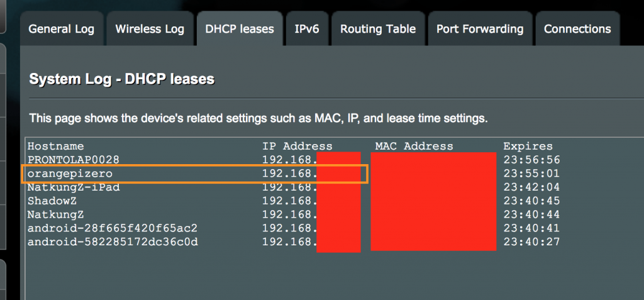Show the Port Forwarding tab
Image resolution: width=644 pixels, height=300 pixels.
pos(480,29)
